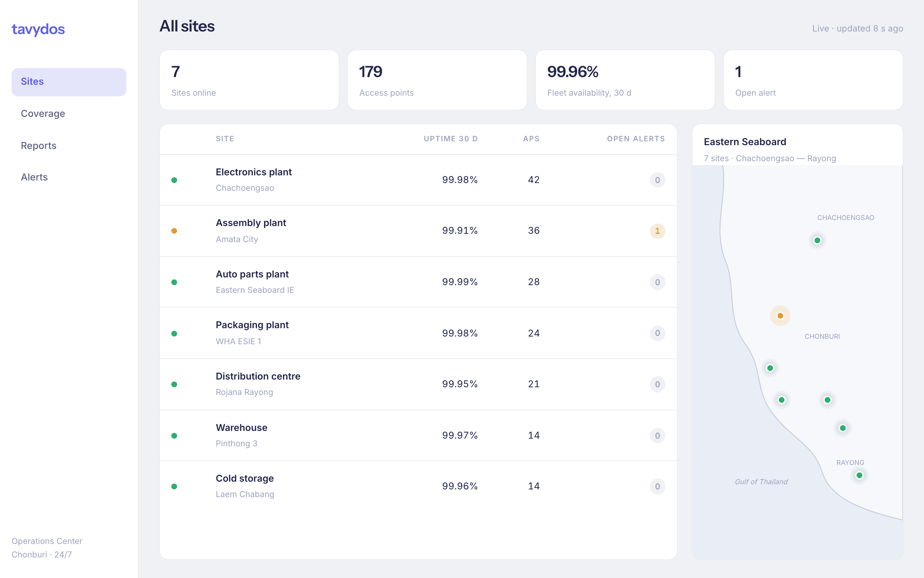Image resolution: width=924 pixels, height=578 pixels.
Task: Select the orange map marker near Chonburi
Action: point(780,316)
